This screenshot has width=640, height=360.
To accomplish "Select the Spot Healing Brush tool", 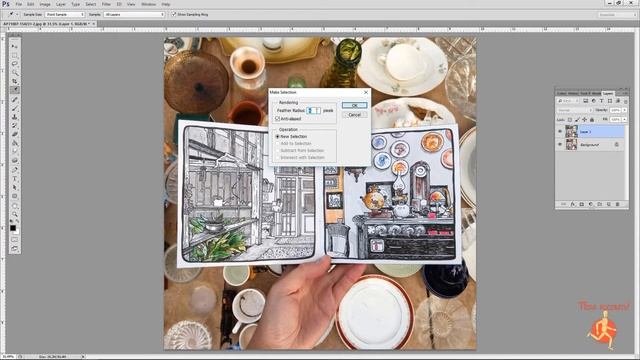I will click(14, 100).
